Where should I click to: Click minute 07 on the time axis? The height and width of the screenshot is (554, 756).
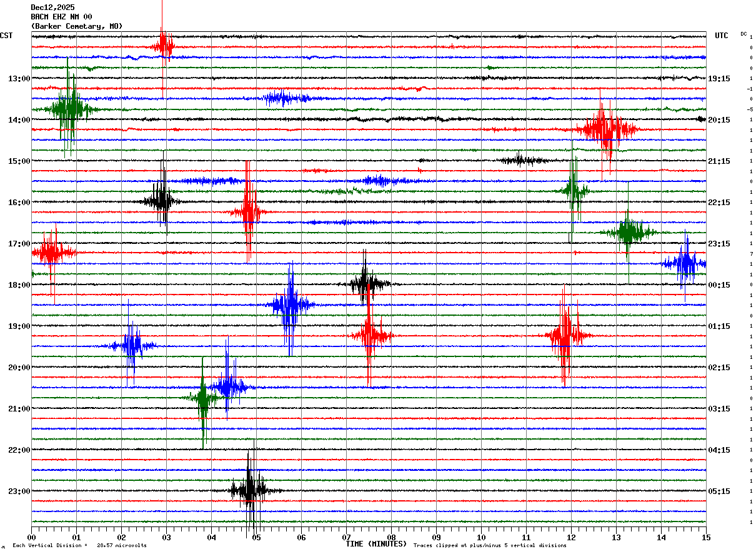(x=346, y=537)
